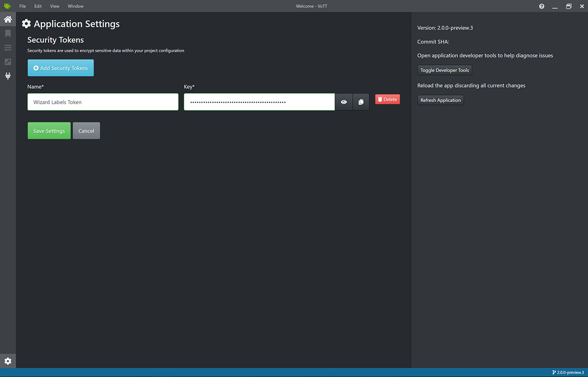Click the help question mark icon
The image size is (588, 377).
point(542,6)
